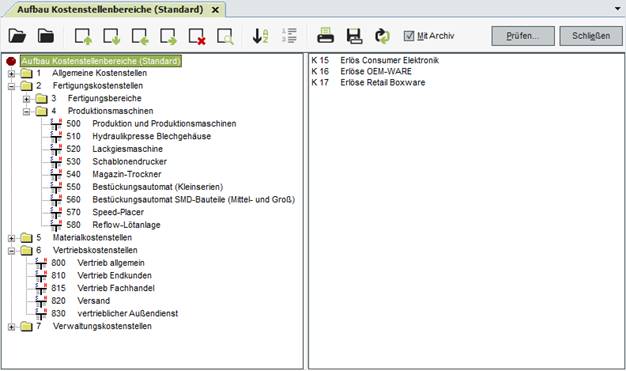Click the move node up icon
The height and width of the screenshot is (371, 626).
click(83, 36)
